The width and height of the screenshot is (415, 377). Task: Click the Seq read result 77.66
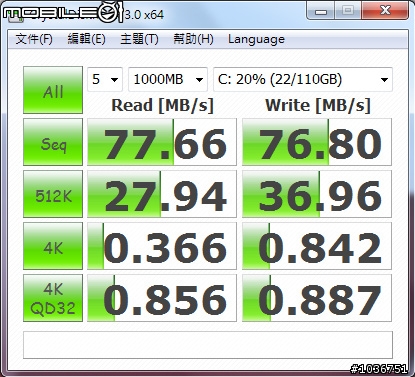coord(162,142)
